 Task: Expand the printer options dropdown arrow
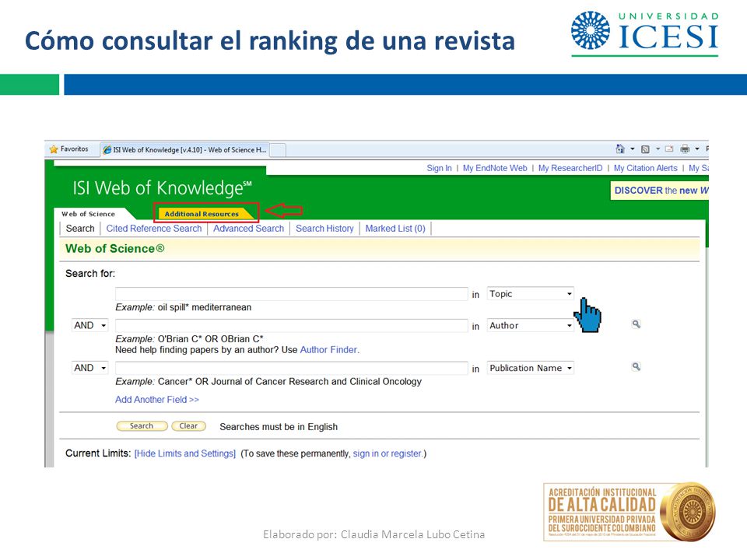coord(697,149)
